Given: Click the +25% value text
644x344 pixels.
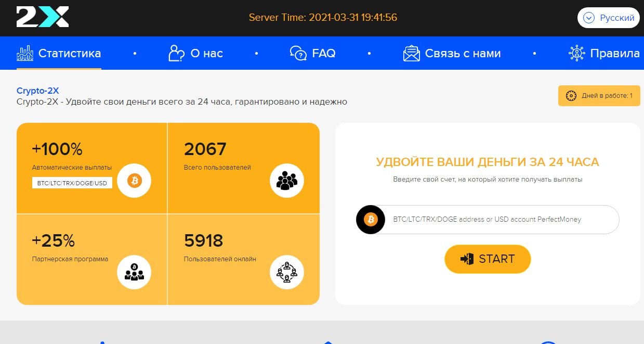Looking at the screenshot, I should 54,240.
